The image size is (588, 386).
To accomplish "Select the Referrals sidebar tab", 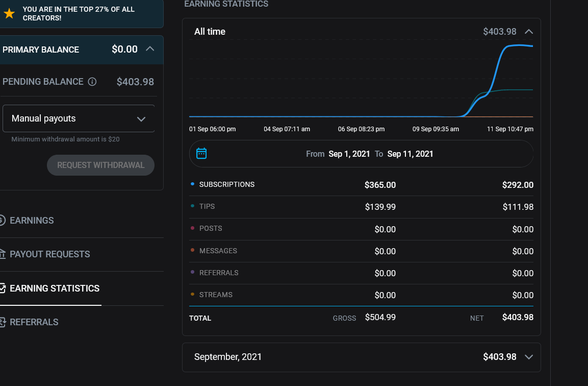I will click(x=34, y=322).
